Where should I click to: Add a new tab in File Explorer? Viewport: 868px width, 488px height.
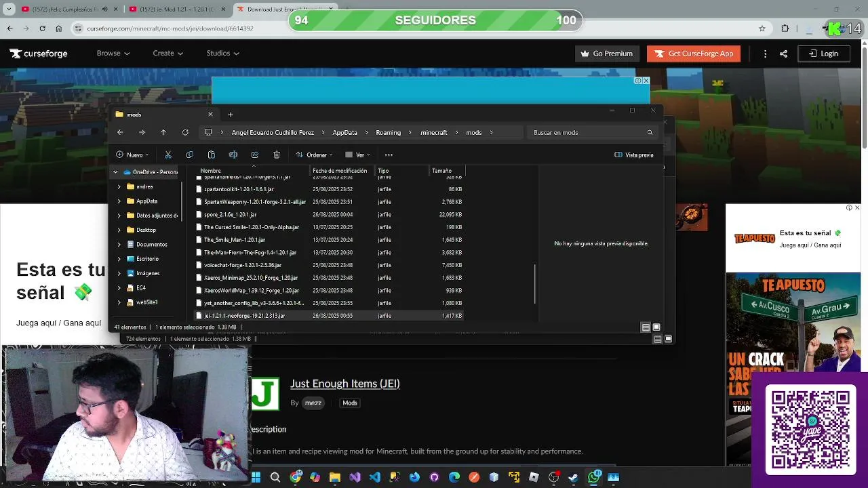(x=230, y=115)
